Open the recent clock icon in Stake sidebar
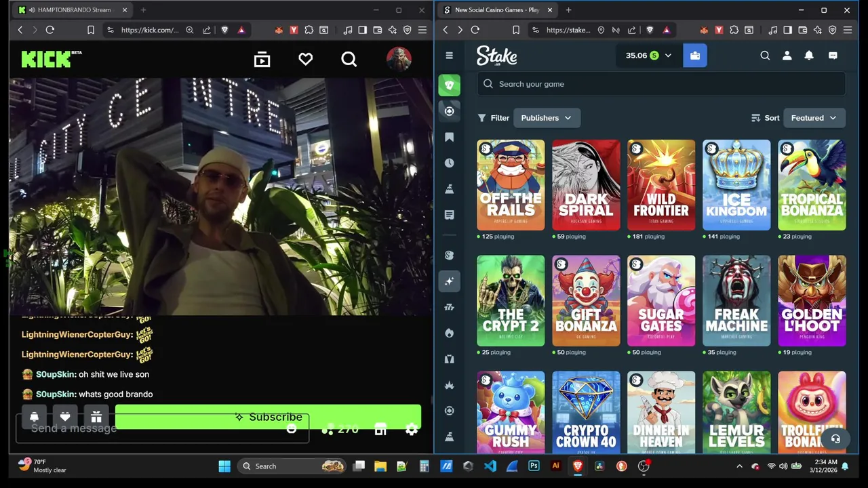 tap(449, 163)
